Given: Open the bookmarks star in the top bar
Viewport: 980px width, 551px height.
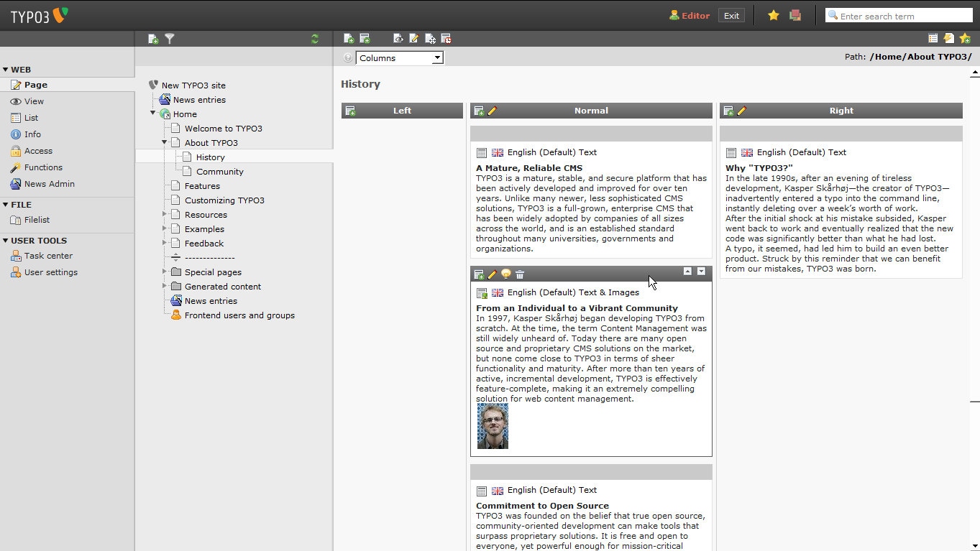Looking at the screenshot, I should (774, 15).
